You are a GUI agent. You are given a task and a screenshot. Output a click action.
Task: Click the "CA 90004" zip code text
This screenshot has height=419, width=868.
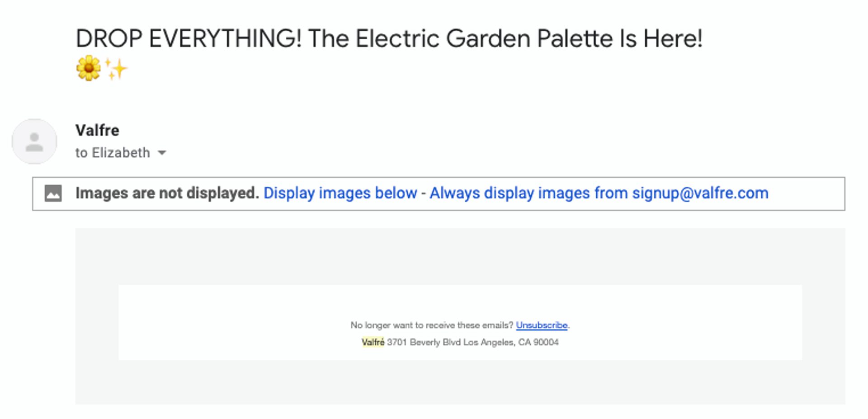(x=538, y=342)
